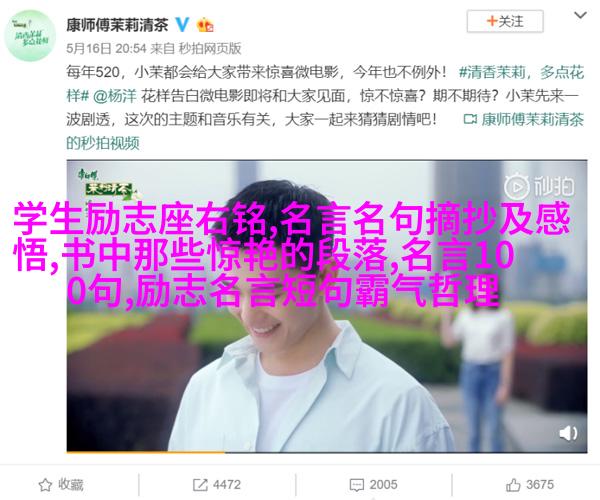Play the video by clicking its center
The image size is (600, 500).
click(327, 306)
